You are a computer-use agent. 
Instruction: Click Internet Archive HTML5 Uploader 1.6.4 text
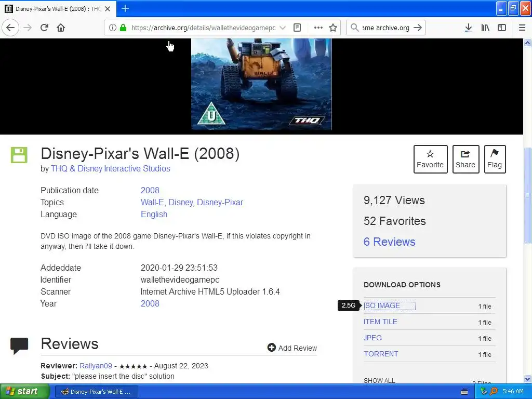[210, 292]
